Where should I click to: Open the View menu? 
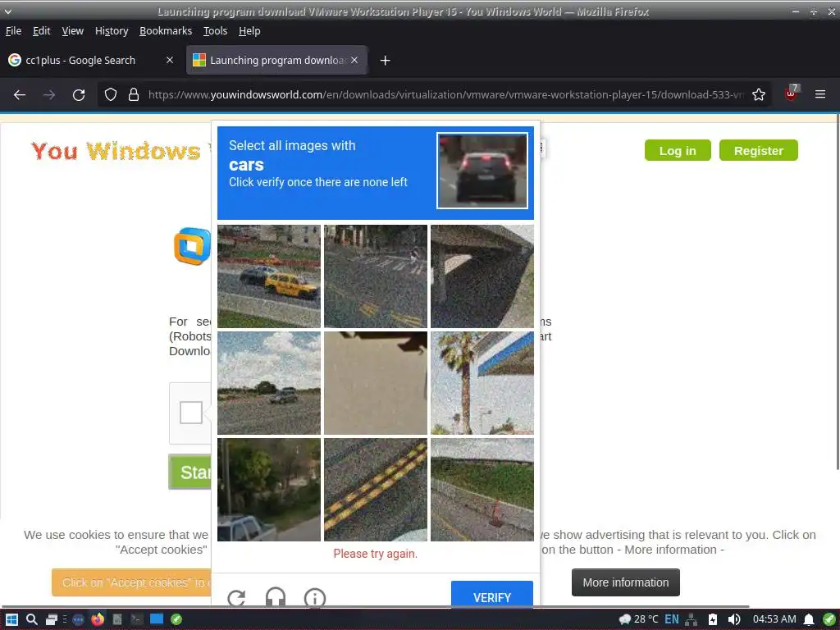pos(72,31)
